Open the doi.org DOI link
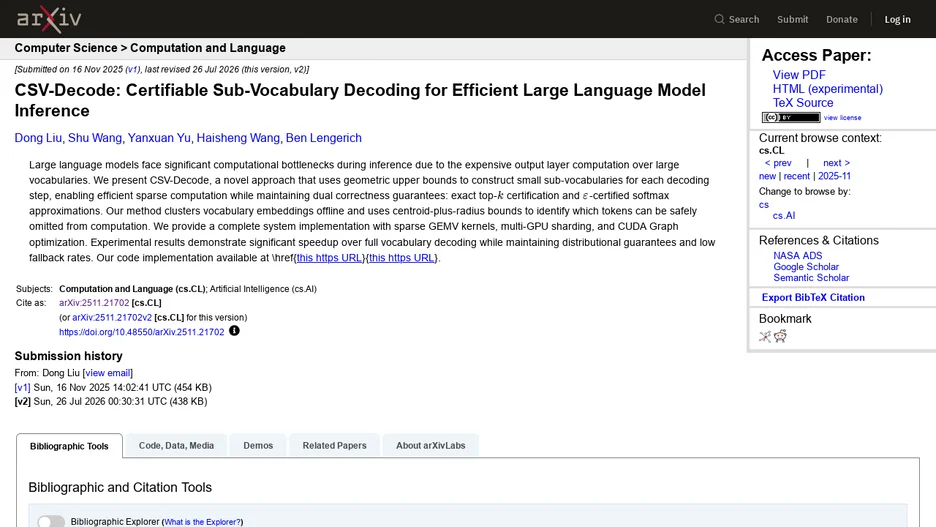936x527 pixels. click(141, 332)
